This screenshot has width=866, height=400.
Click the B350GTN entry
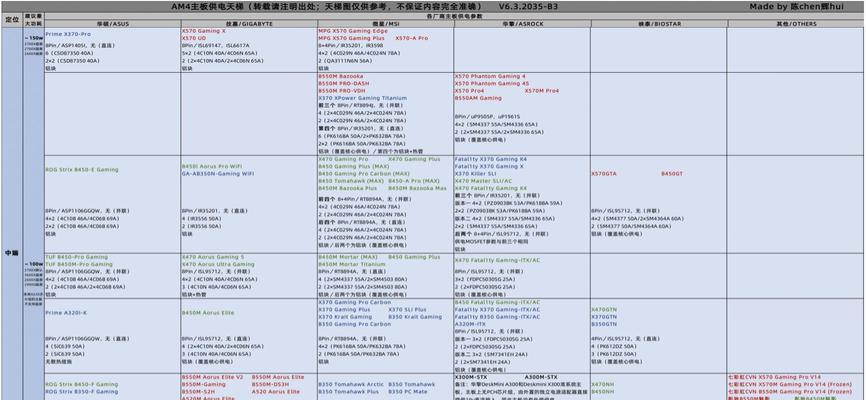[604, 324]
